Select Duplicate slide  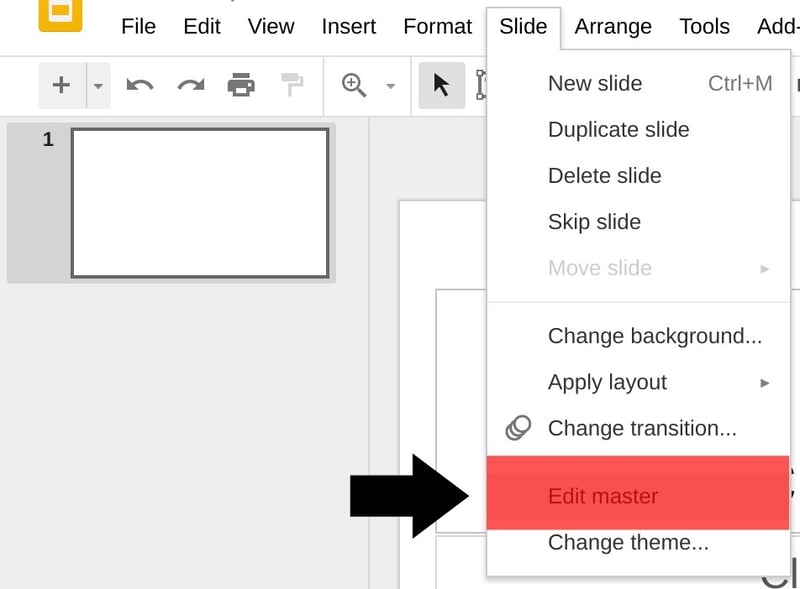[618, 129]
